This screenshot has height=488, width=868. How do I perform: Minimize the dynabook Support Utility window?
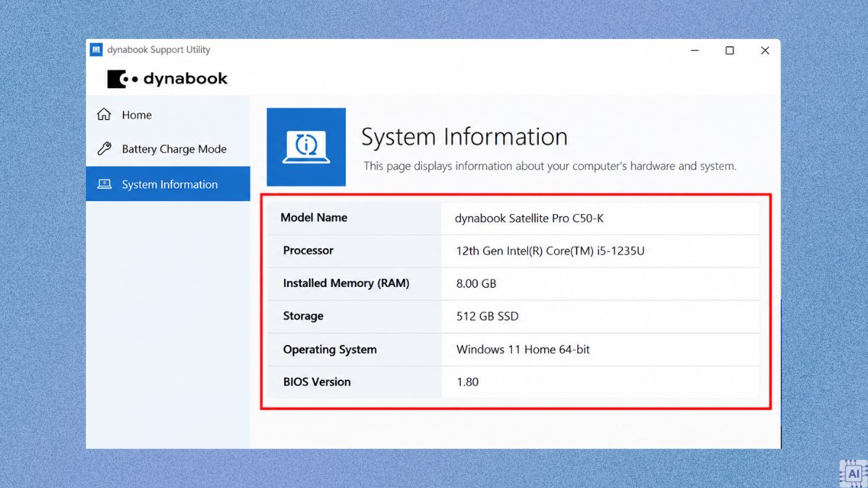click(695, 51)
